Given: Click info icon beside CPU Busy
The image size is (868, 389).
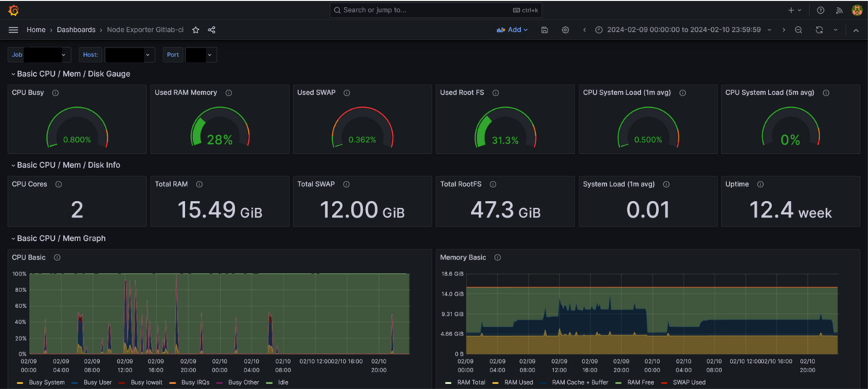Looking at the screenshot, I should (x=56, y=93).
